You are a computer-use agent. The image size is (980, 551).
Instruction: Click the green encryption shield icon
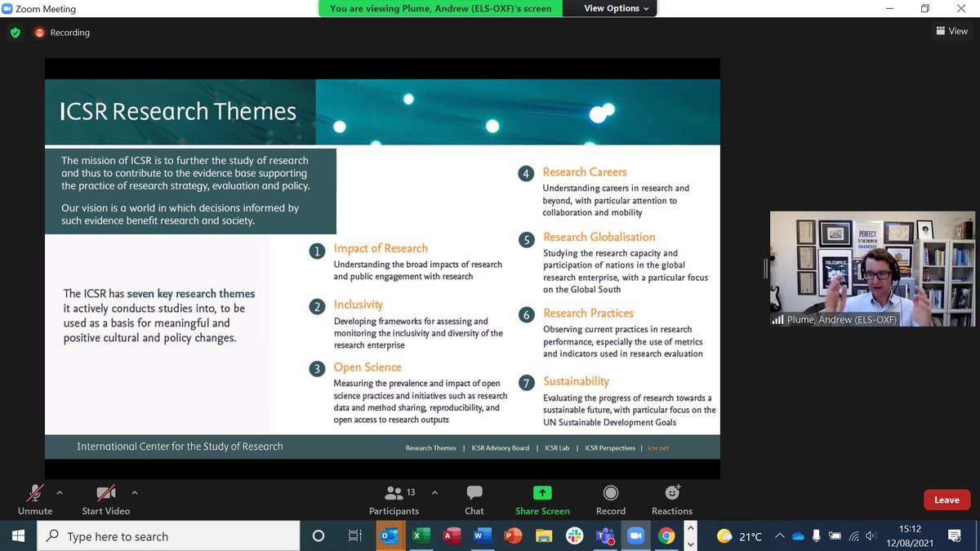coord(15,33)
